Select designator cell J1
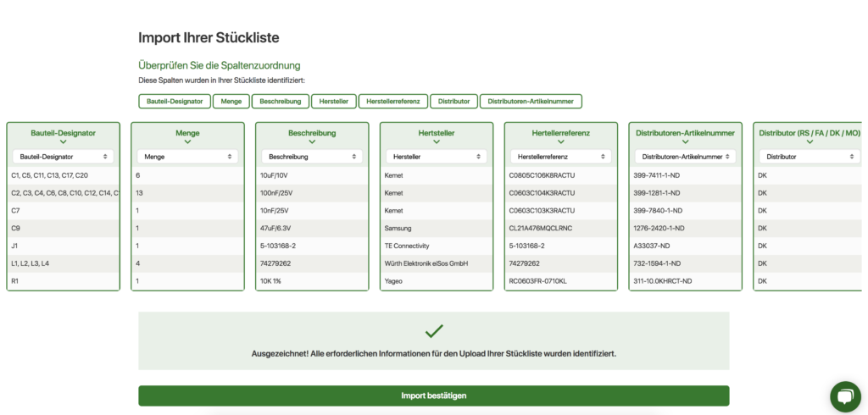 pyautogui.click(x=63, y=246)
